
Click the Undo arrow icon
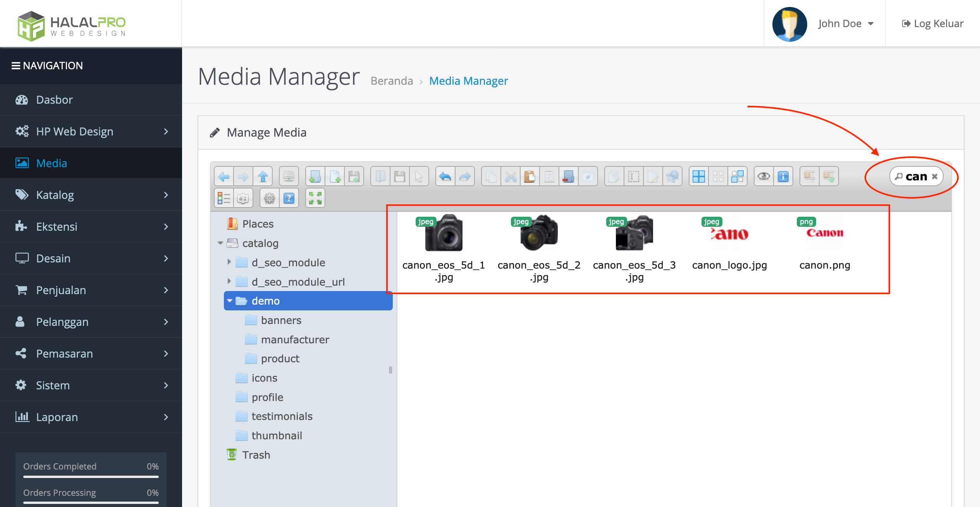coord(445,177)
